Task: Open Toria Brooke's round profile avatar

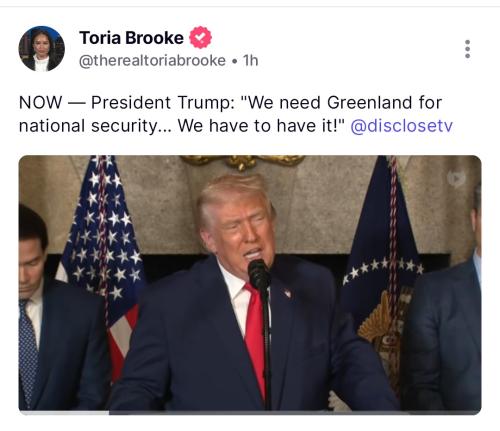Action: 41,49
